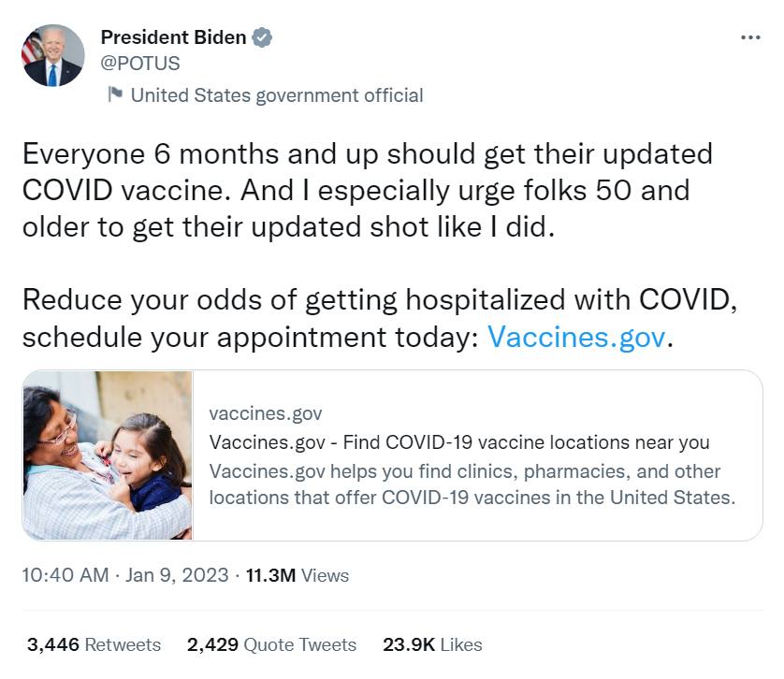The height and width of the screenshot is (679, 784).
Task: Click President Biden's profile avatar
Action: pyautogui.click(x=53, y=56)
